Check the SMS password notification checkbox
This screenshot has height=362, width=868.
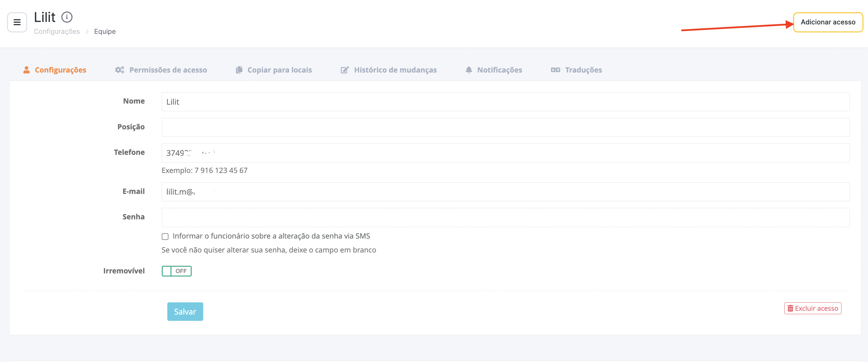(x=165, y=236)
